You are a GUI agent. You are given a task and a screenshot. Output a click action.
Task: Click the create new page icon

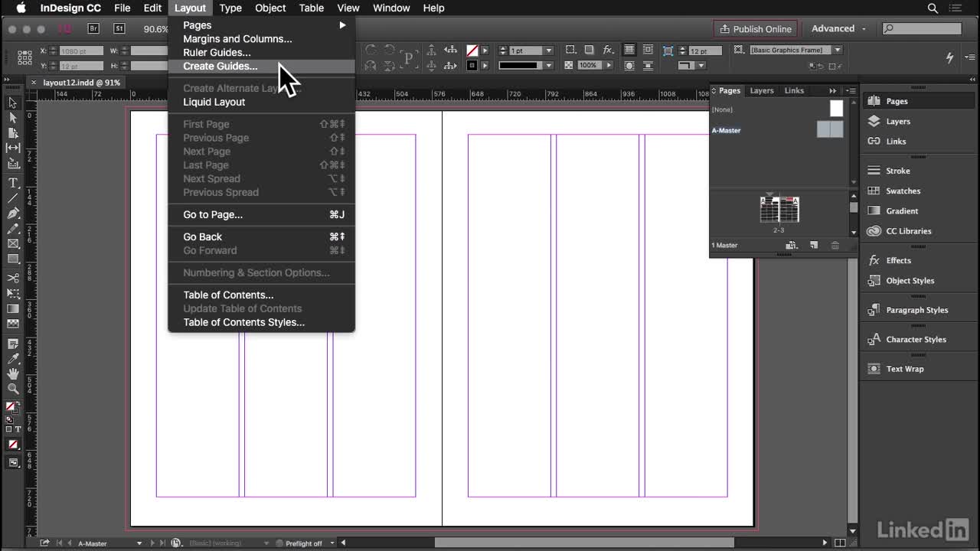click(x=814, y=246)
